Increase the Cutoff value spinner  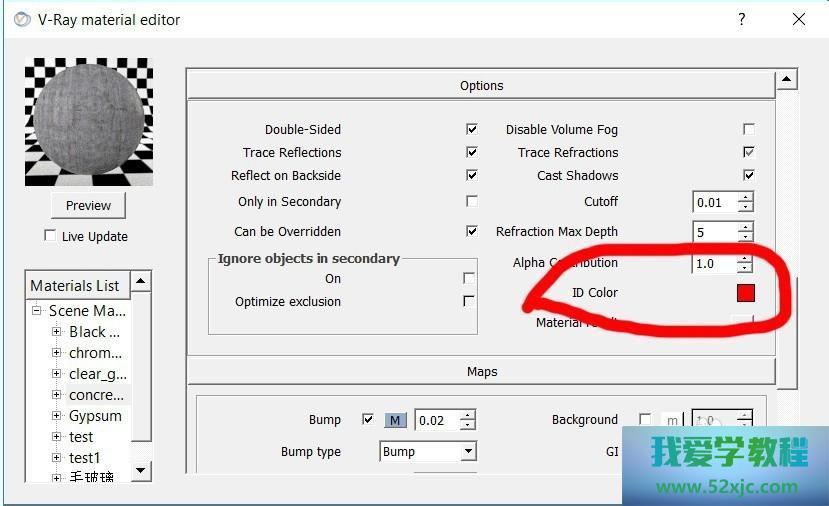[x=745, y=197]
